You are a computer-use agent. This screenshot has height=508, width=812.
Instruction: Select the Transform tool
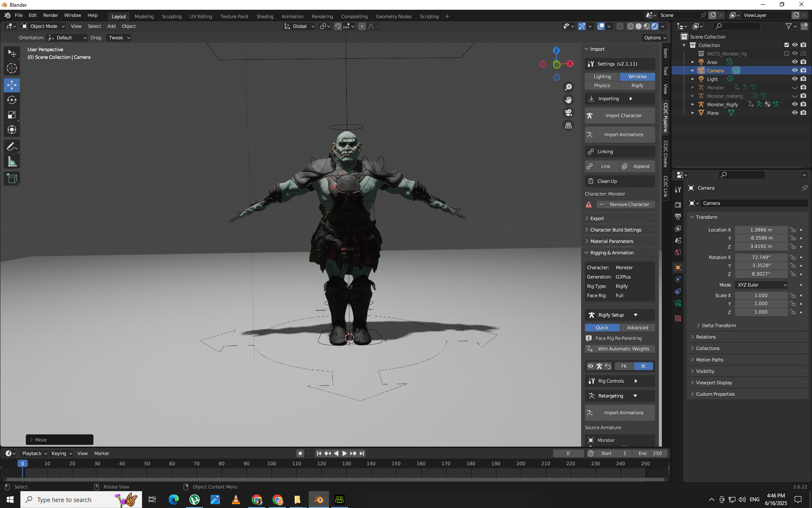[x=12, y=130]
